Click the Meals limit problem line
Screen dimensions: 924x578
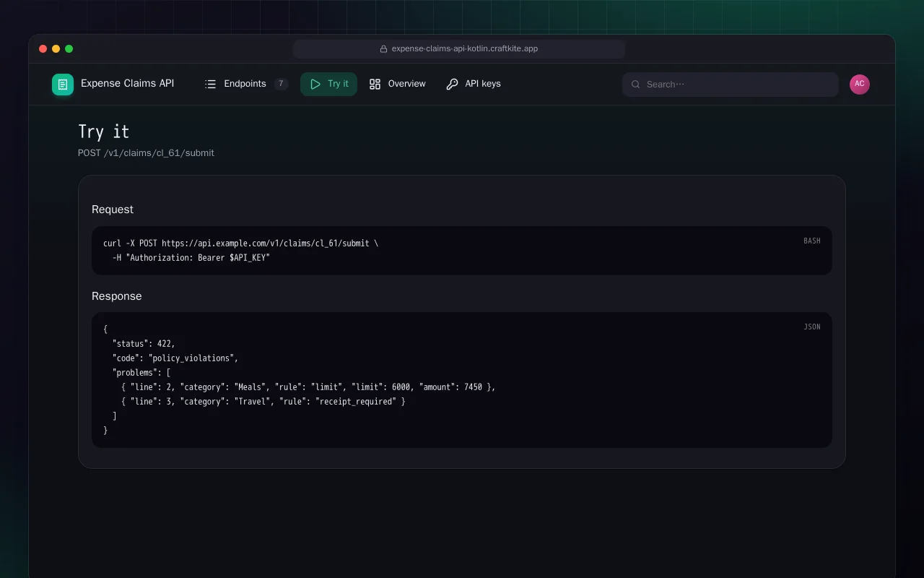pos(308,387)
